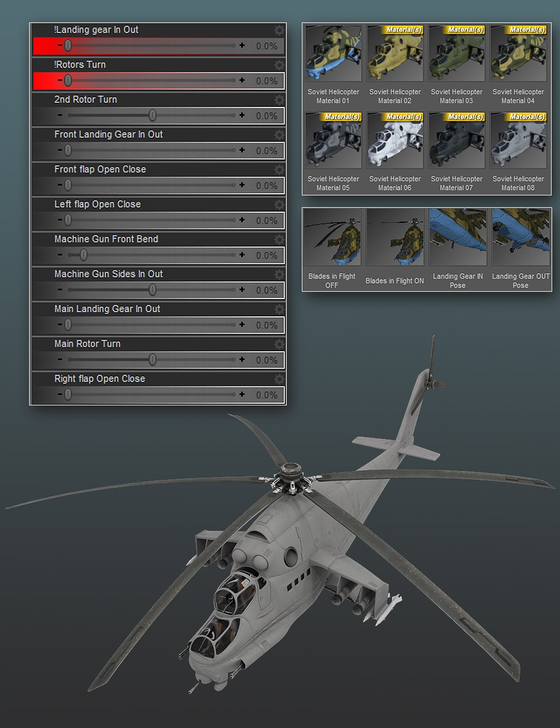The height and width of the screenshot is (728, 560).
Task: Click the 0.0% value of Main Rotor Turn
Action: [267, 360]
